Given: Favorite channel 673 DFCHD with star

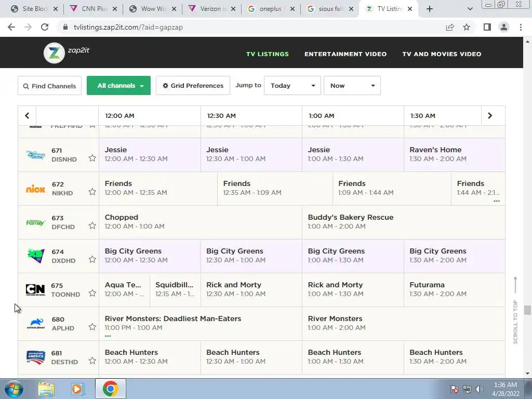Looking at the screenshot, I should [x=92, y=225].
